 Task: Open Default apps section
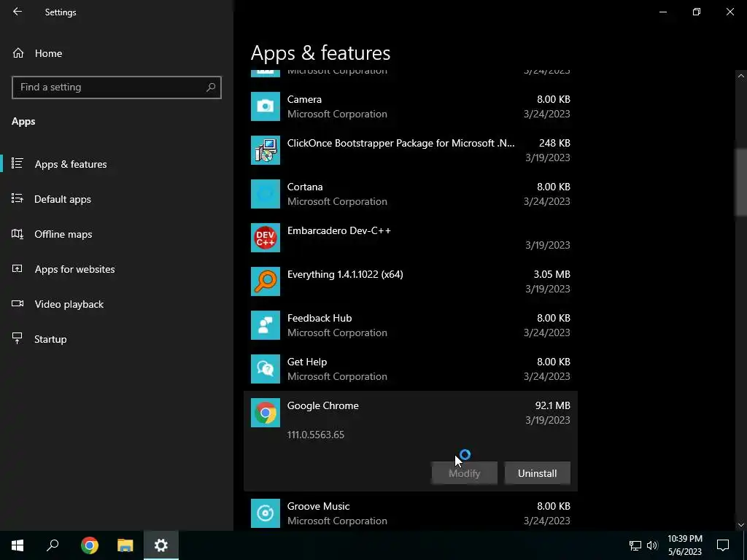(63, 199)
